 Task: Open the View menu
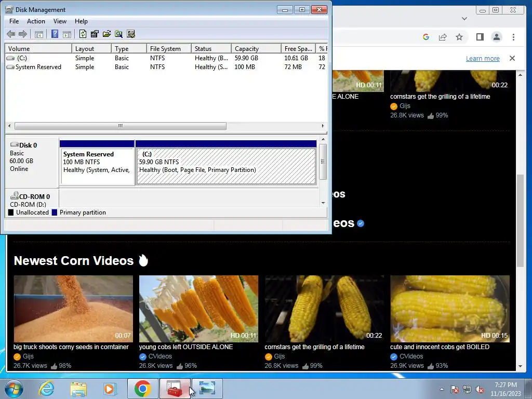pyautogui.click(x=60, y=21)
